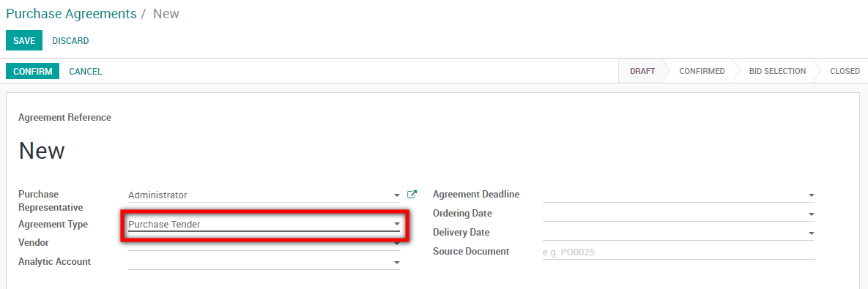Select the Closed status stage

click(x=845, y=71)
